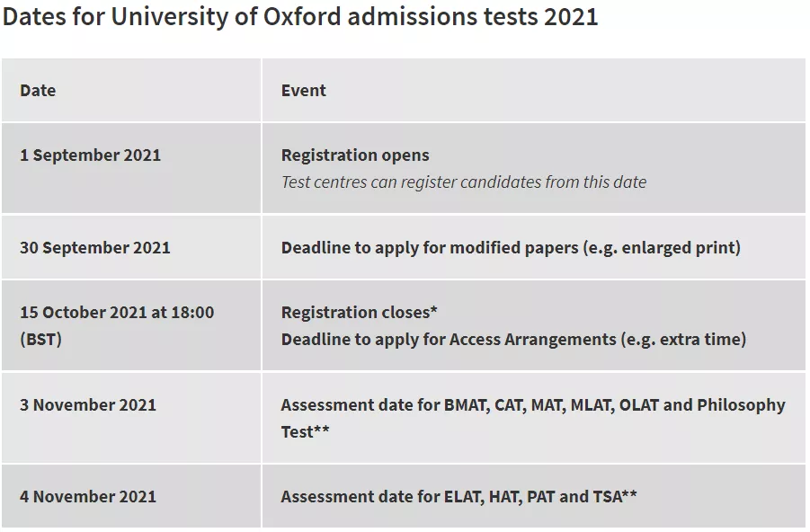Click the modified papers deadline text
Viewport: 810px width, 532px height.
pyautogui.click(x=511, y=248)
